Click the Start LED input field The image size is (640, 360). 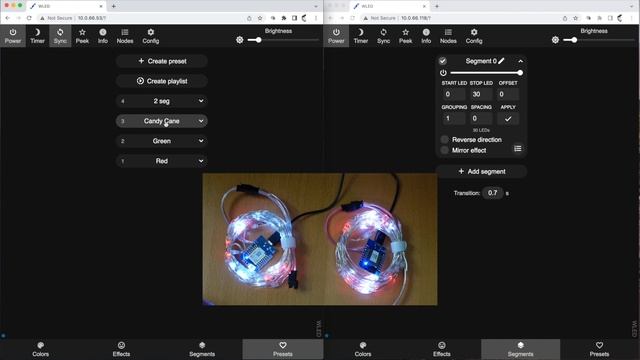(x=454, y=94)
